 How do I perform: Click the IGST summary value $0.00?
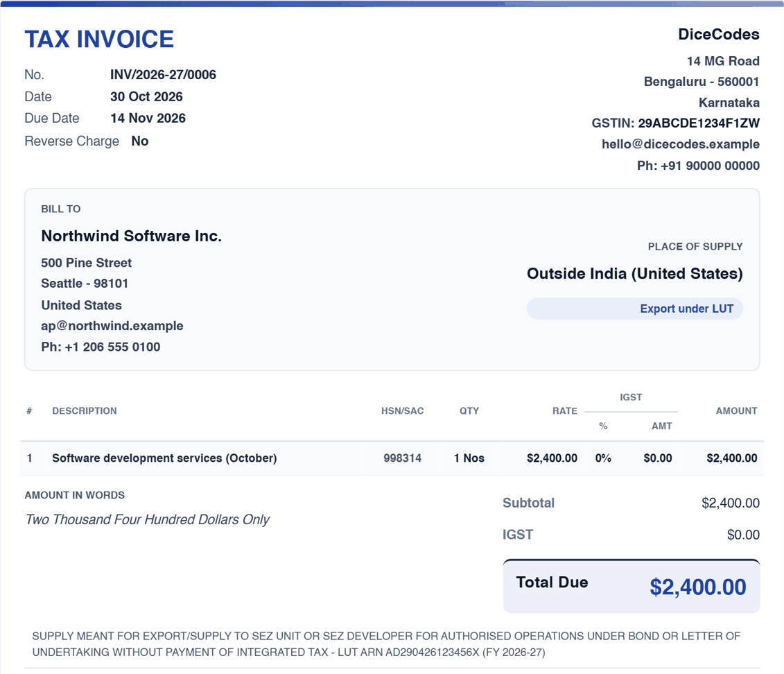[743, 535]
